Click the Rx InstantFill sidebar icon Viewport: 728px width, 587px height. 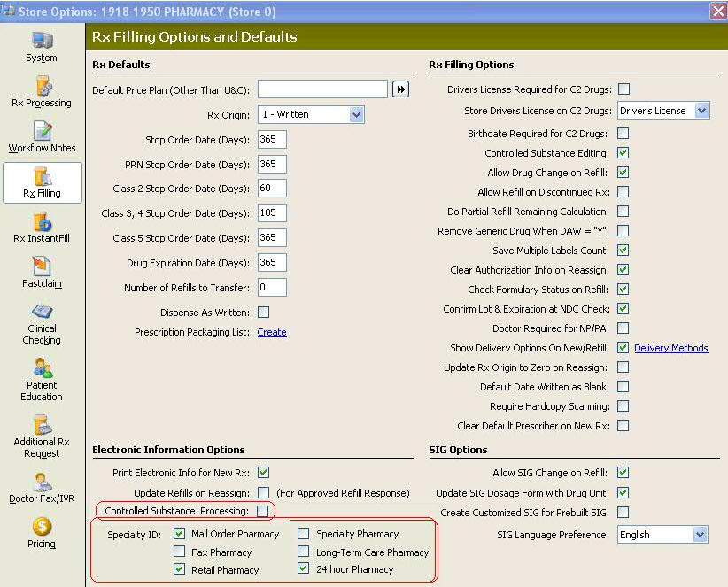pyautogui.click(x=42, y=221)
